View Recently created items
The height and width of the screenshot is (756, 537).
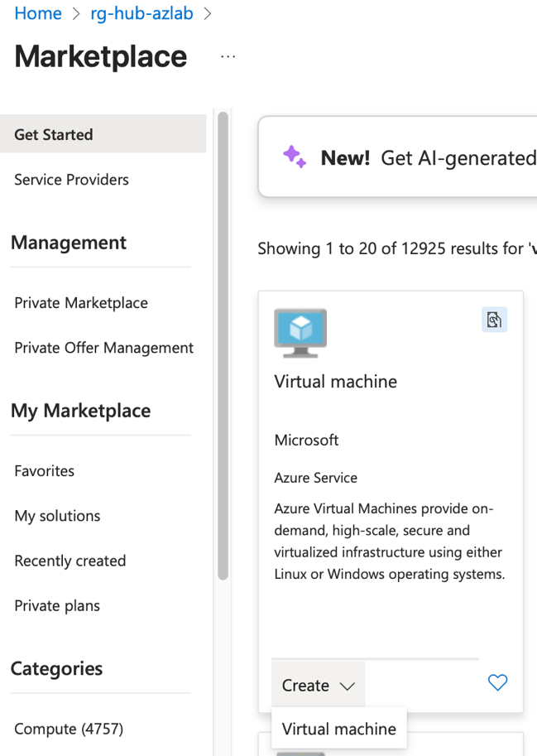70,561
